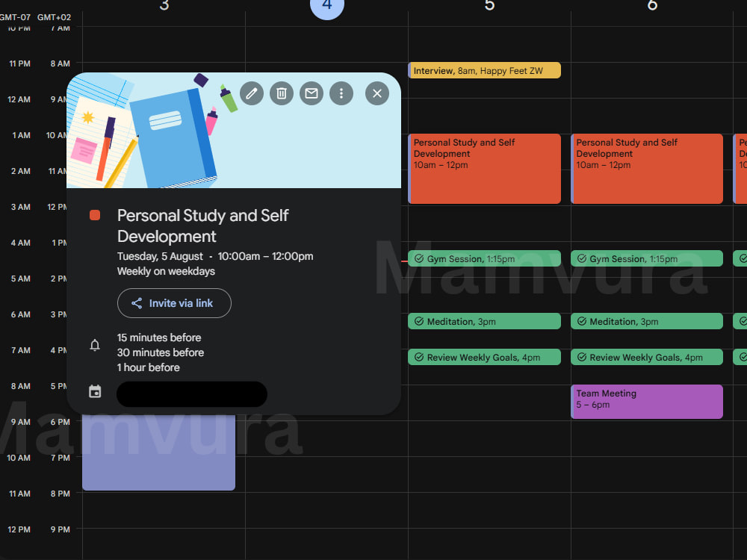Image resolution: width=747 pixels, height=560 pixels.
Task: Open the three-dot options menu
Action: click(x=341, y=93)
